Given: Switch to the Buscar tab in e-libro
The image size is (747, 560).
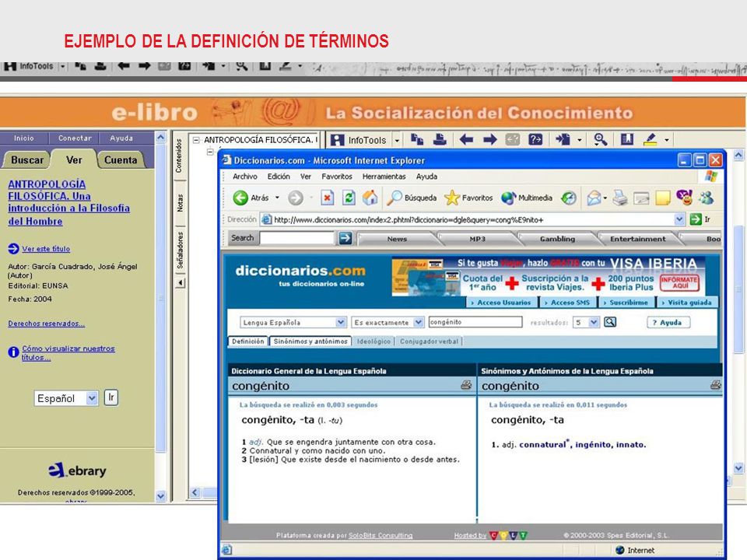Looking at the screenshot, I should tap(26, 160).
